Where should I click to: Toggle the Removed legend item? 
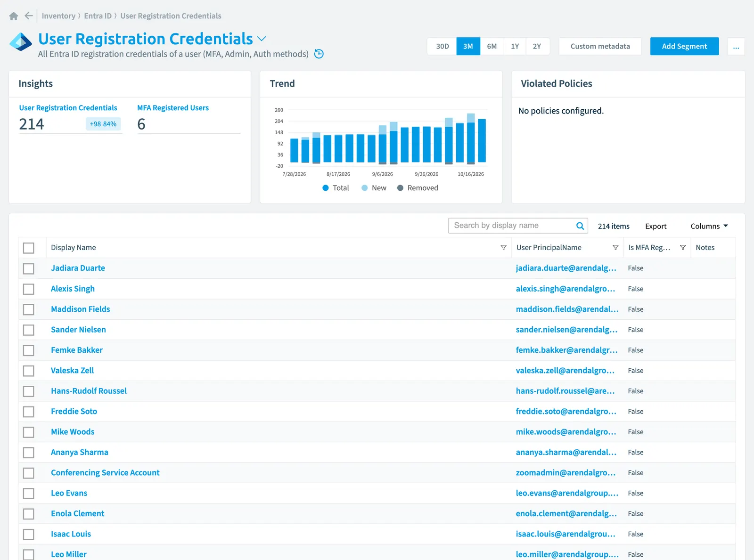(418, 188)
